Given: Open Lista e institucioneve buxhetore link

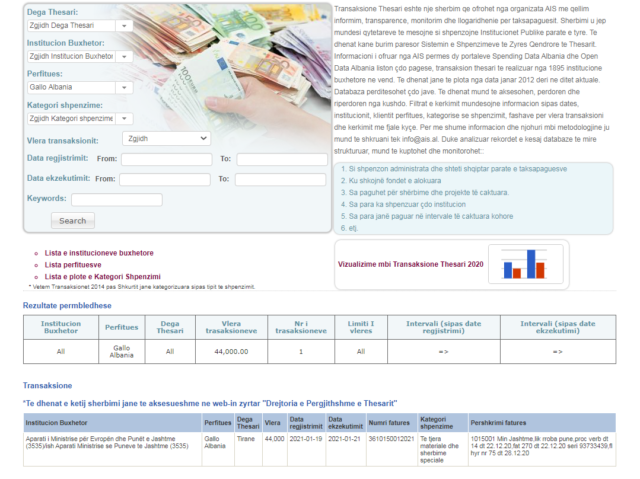Looking at the screenshot, I should click(x=99, y=253).
